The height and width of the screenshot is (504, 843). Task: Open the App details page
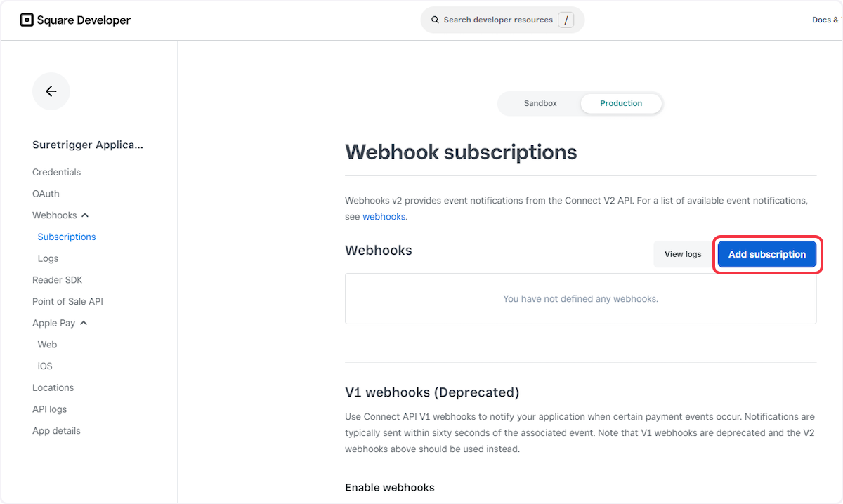point(56,430)
